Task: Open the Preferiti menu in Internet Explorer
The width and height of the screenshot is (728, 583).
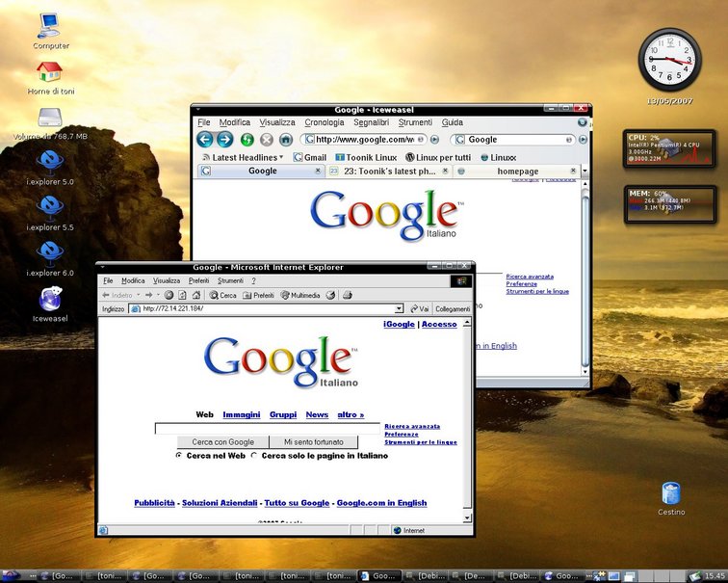Action: click(x=198, y=281)
